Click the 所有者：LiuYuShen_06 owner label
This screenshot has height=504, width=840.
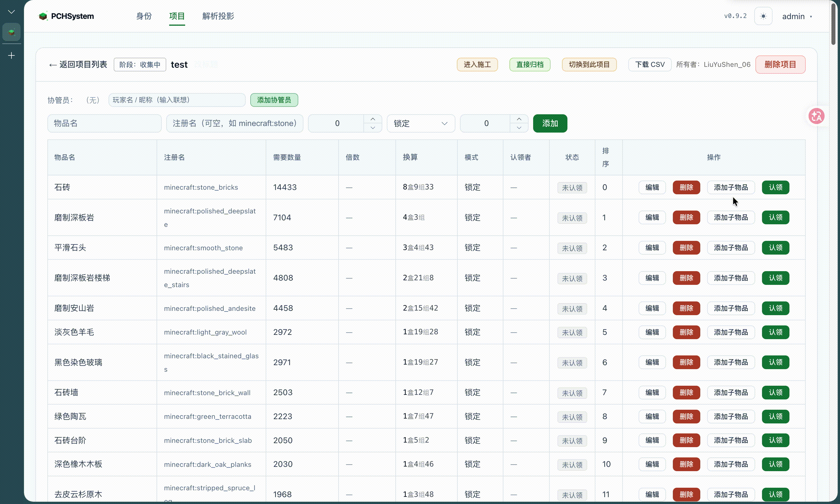(x=713, y=65)
